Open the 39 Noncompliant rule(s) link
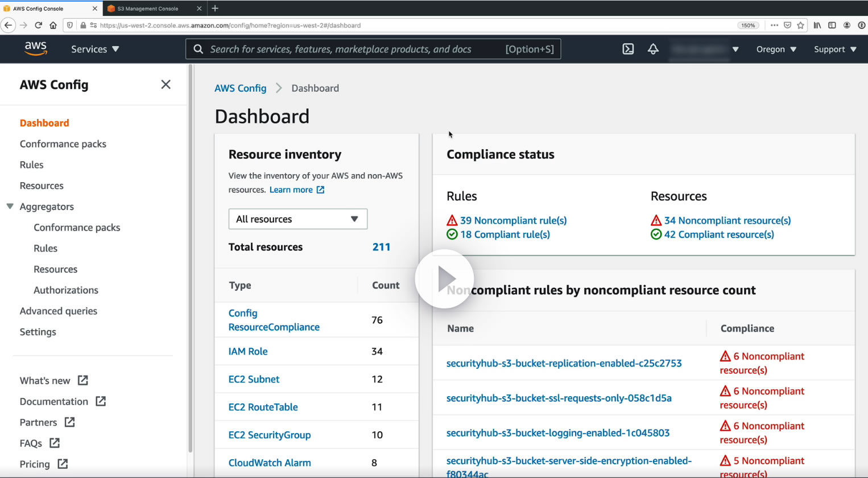The height and width of the screenshot is (478, 868). point(513,220)
